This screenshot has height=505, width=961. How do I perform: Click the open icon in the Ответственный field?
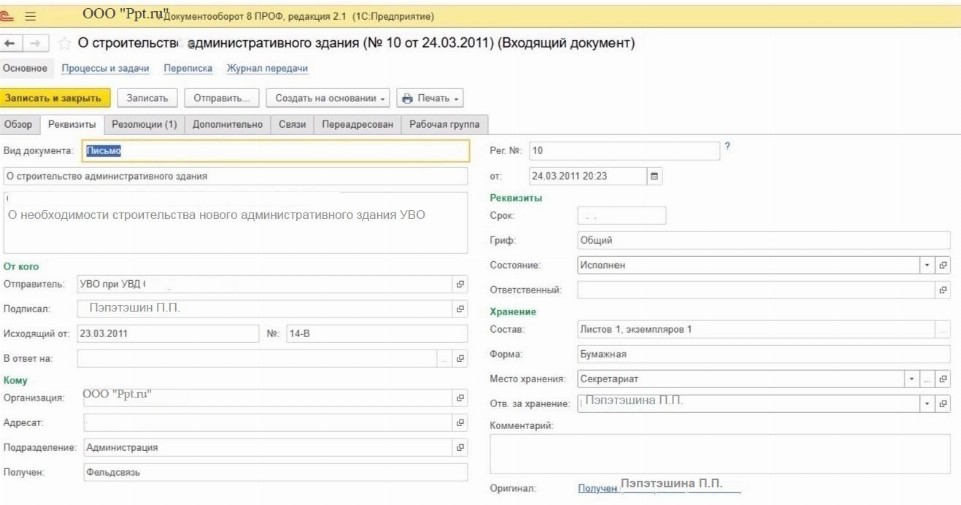tap(942, 290)
